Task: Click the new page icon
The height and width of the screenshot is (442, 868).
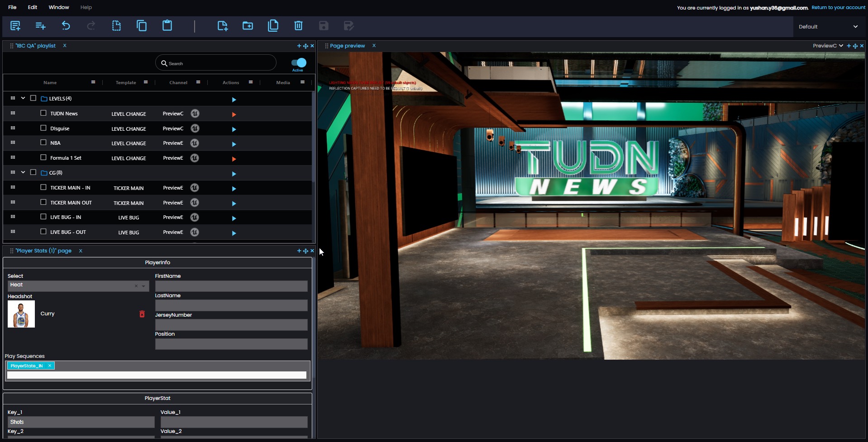Action: click(x=222, y=26)
